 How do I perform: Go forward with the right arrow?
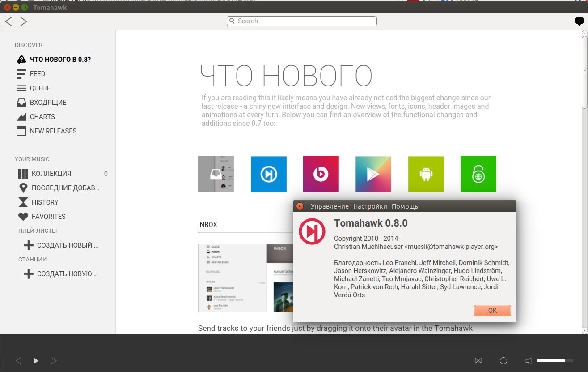pos(23,21)
